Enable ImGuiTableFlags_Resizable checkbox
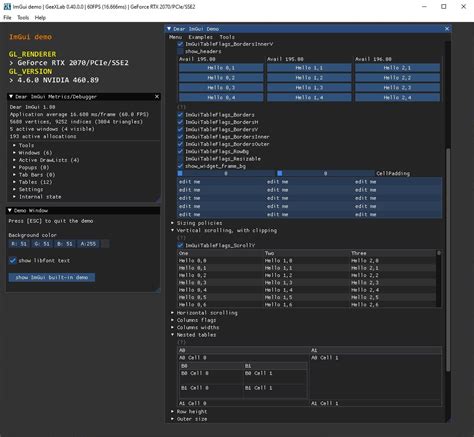 180,159
